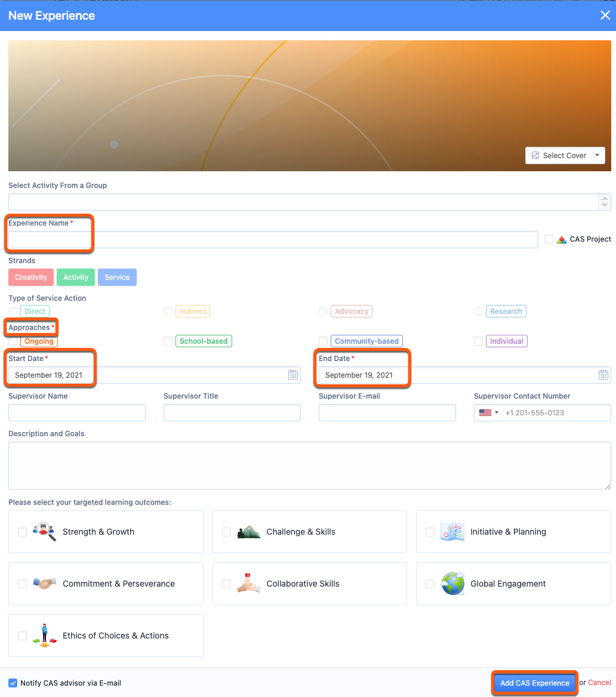Select the Activity strand
This screenshot has width=616, height=697.
coord(76,277)
